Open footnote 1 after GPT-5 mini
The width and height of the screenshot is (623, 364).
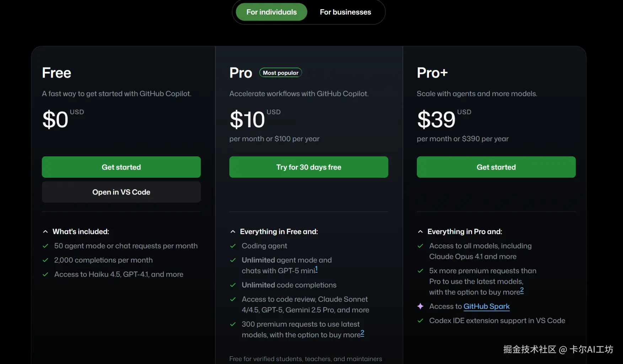tap(316, 269)
